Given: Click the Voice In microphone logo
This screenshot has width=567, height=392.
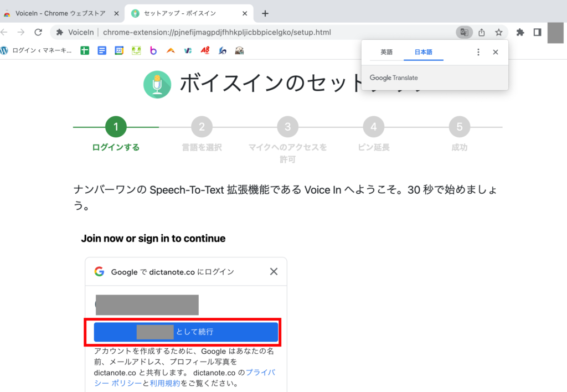Looking at the screenshot, I should 157,85.
